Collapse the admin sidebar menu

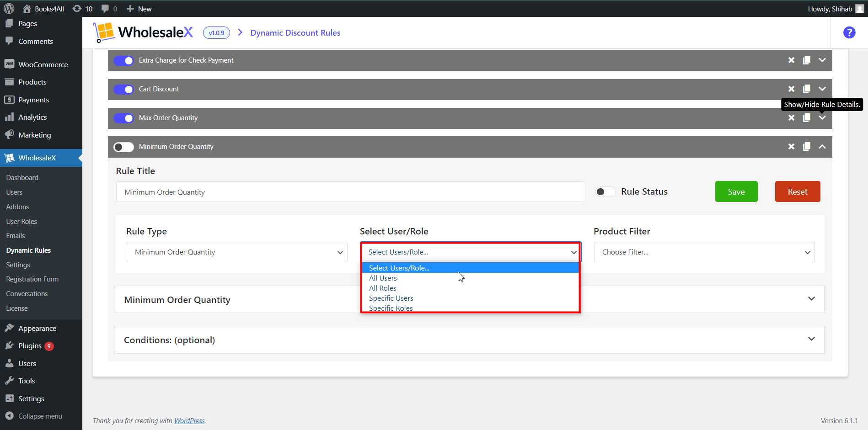click(x=40, y=416)
